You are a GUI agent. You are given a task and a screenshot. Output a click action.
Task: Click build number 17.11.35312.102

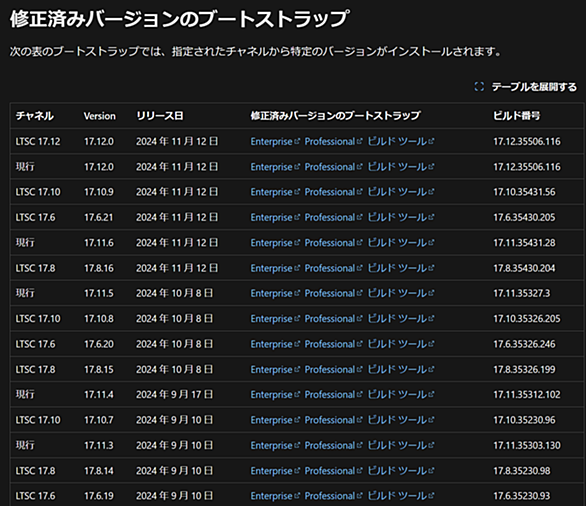[527, 395]
